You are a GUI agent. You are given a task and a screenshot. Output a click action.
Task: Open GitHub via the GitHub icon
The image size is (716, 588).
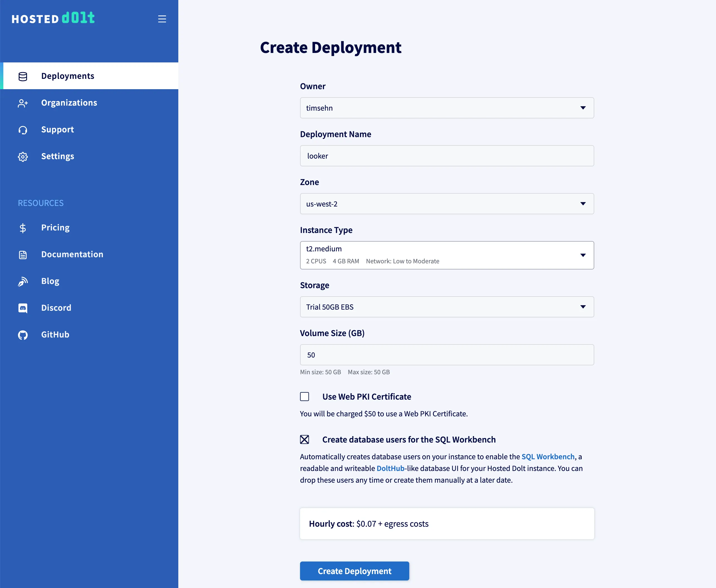22,335
